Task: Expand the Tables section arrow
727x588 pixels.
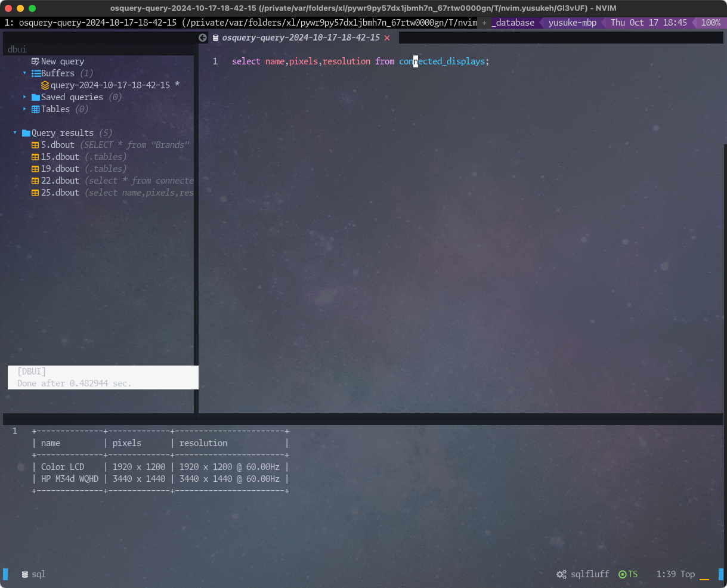Action: (x=25, y=109)
